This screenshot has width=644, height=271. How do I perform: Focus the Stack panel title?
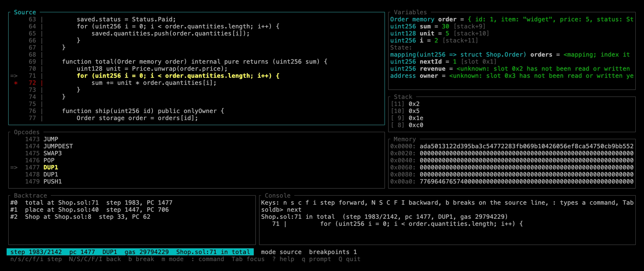tap(403, 97)
